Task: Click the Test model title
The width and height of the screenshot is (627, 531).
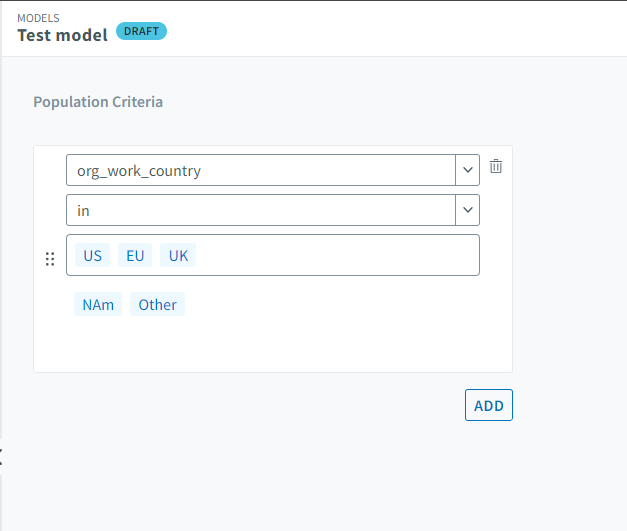Action: (62, 33)
